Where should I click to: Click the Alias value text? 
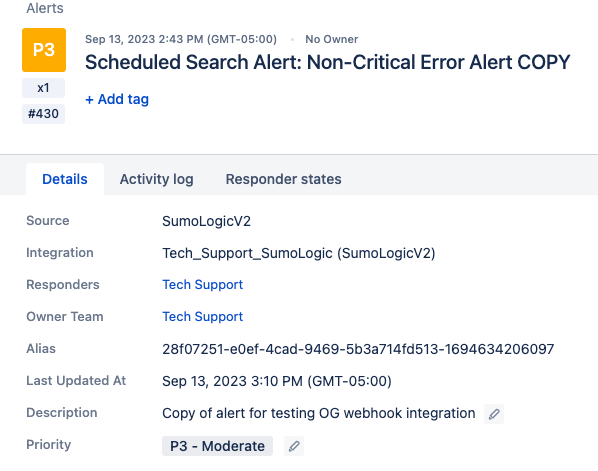(358, 349)
